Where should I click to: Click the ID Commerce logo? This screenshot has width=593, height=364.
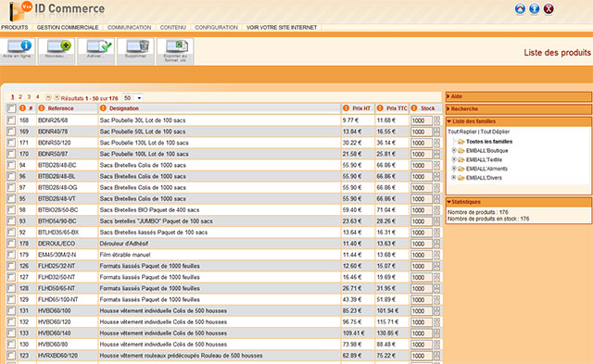[57, 10]
